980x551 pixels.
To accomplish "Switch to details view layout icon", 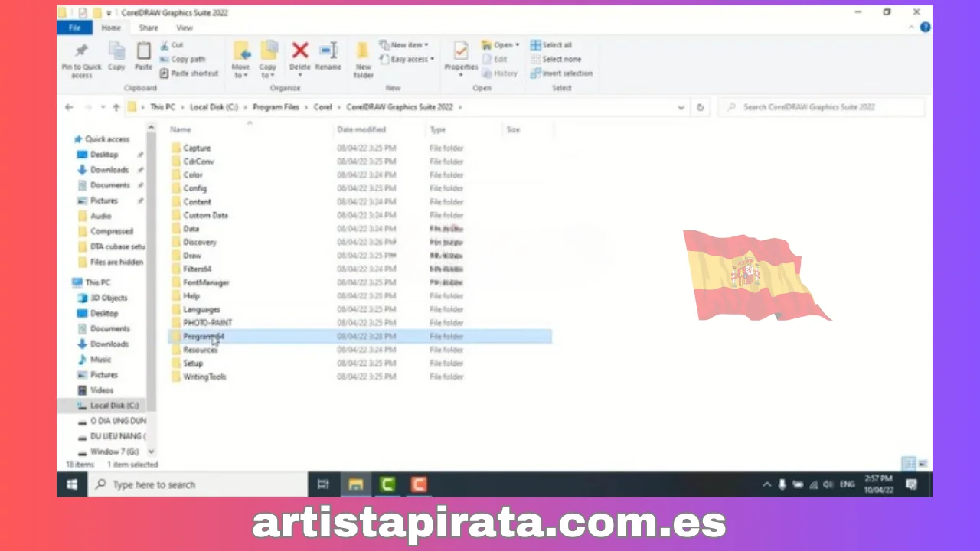I will (x=910, y=464).
